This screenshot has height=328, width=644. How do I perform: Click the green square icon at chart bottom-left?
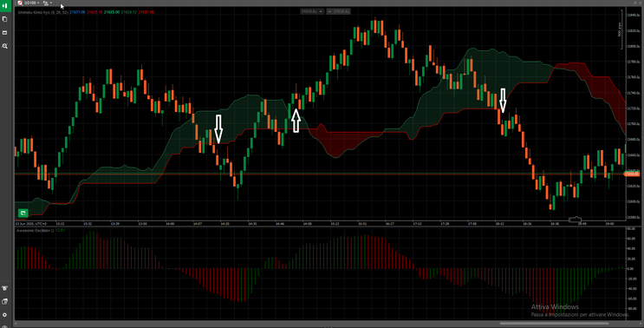click(x=23, y=213)
